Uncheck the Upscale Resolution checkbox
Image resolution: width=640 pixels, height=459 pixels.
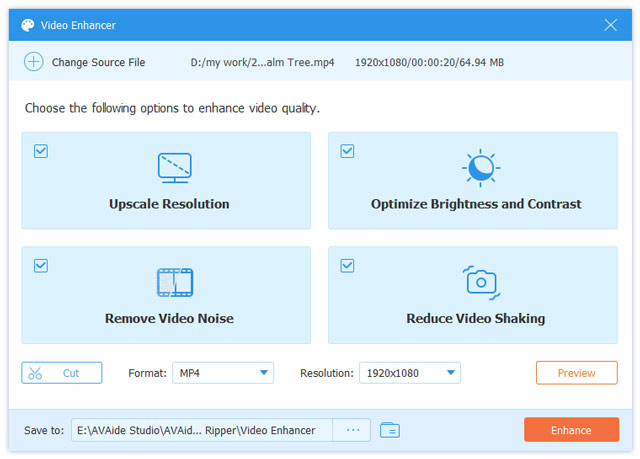tap(41, 151)
